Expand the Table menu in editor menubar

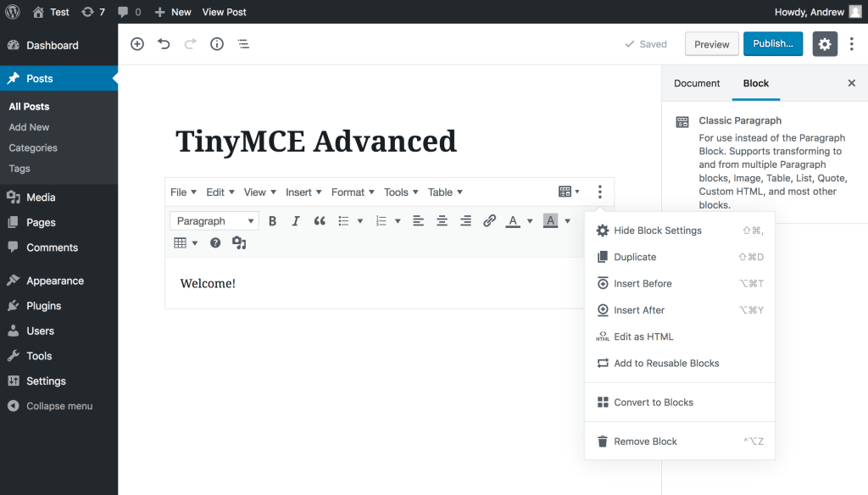445,192
